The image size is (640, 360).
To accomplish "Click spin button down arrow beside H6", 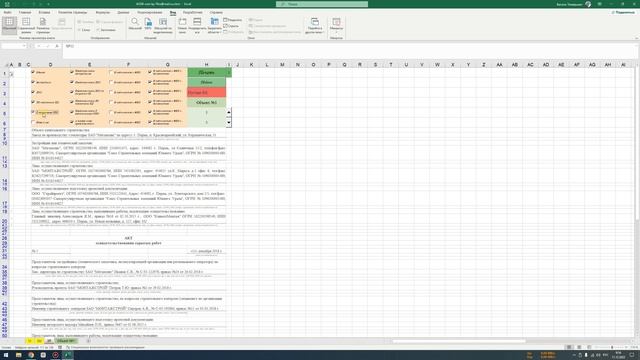I will [229, 122].
